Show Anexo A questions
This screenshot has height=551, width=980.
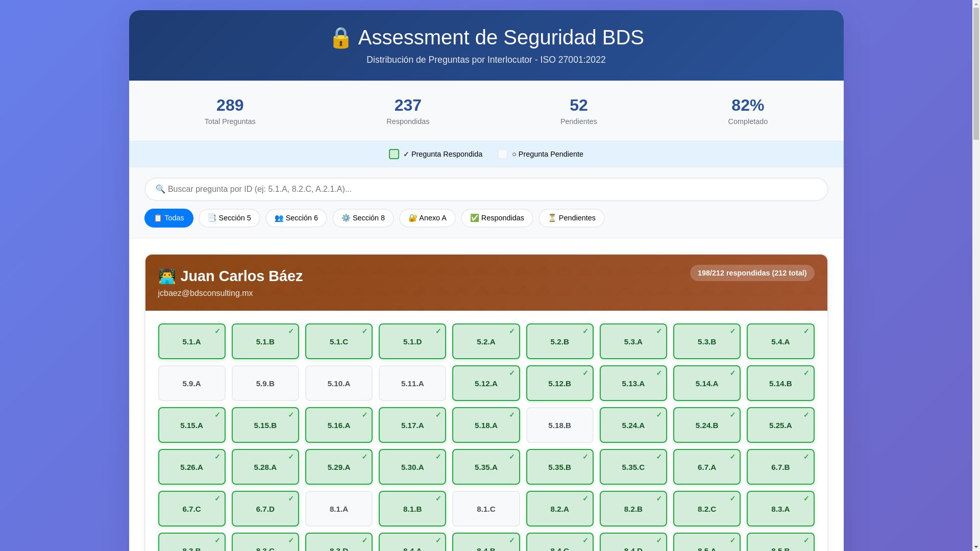coord(427,218)
